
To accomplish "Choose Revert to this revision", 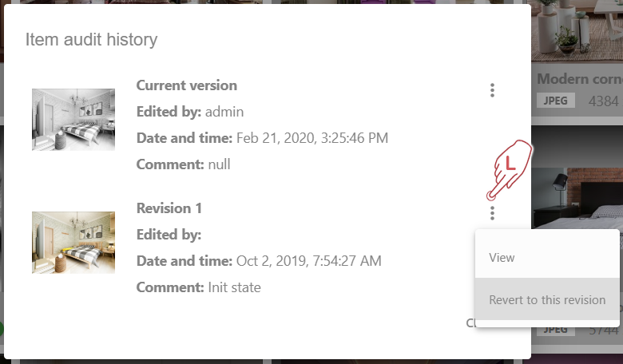I will coord(547,300).
